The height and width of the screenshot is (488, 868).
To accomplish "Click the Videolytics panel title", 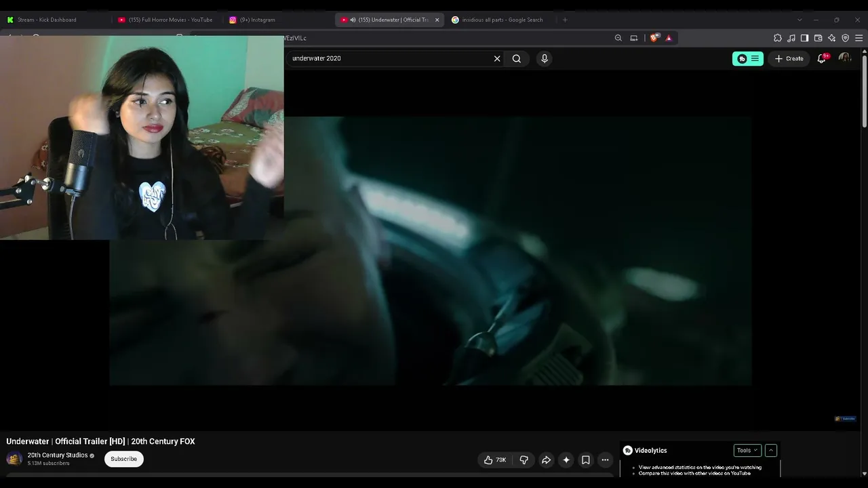I will (x=650, y=451).
